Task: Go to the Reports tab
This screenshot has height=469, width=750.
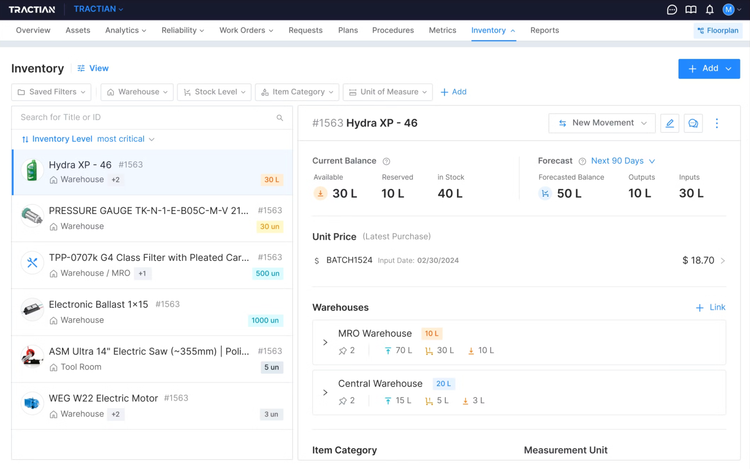Action: coord(544,30)
